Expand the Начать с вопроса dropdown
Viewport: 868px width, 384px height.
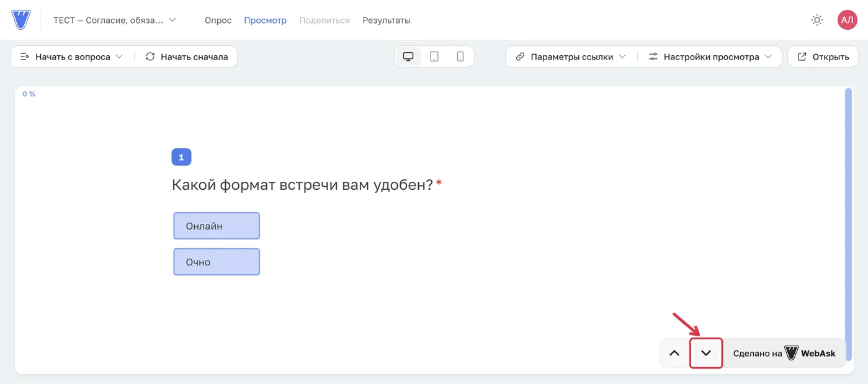(72, 56)
